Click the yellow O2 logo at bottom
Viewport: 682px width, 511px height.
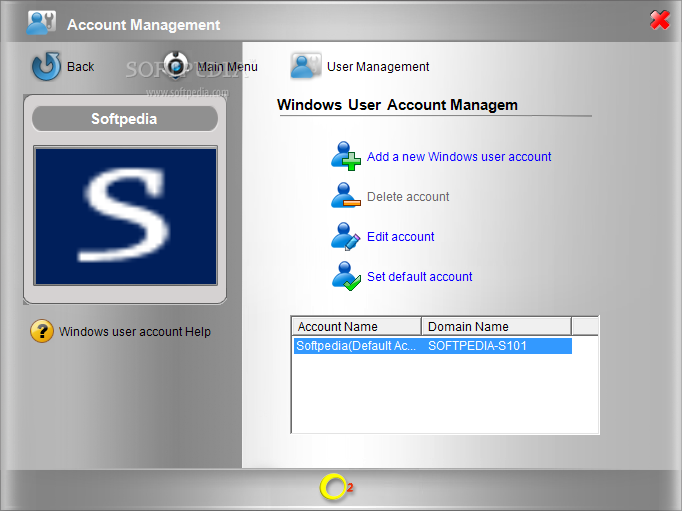coord(336,487)
